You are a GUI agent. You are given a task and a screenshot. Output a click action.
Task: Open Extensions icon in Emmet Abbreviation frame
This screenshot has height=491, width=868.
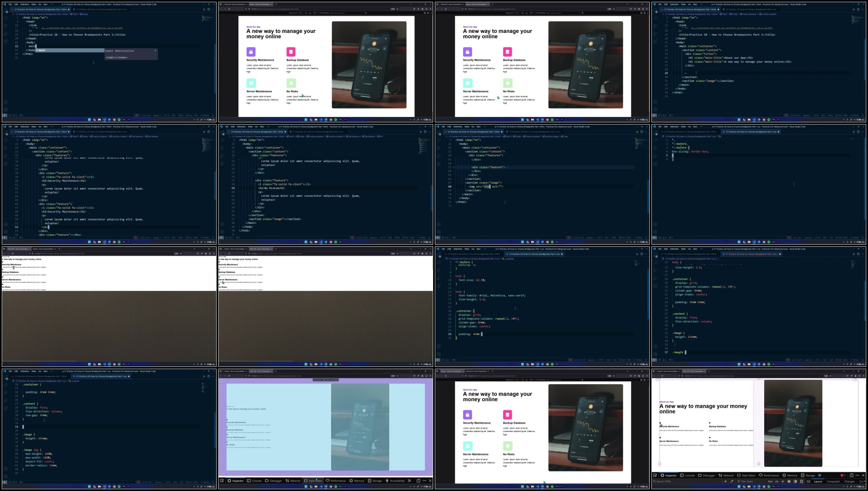(6, 41)
